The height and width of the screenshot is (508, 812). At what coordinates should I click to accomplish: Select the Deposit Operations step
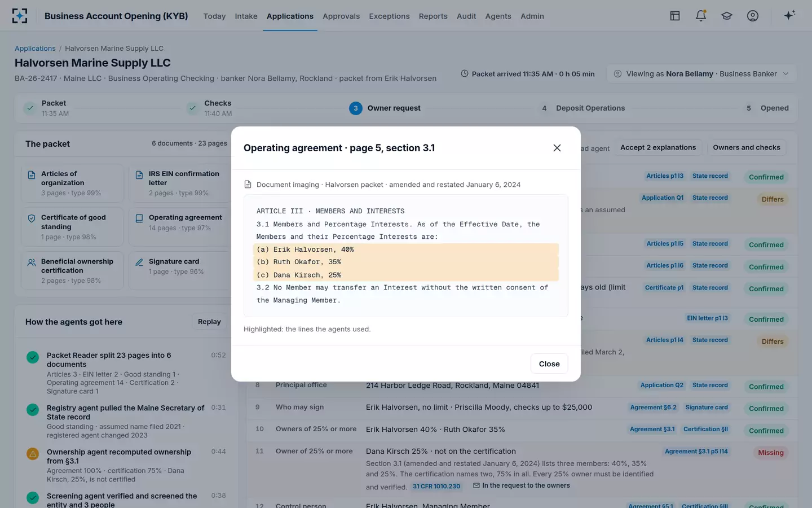582,108
